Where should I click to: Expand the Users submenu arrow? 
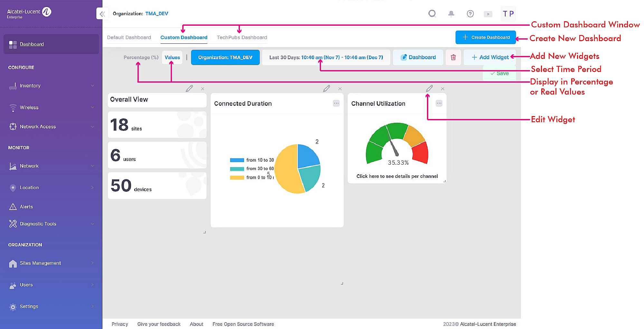(x=93, y=285)
